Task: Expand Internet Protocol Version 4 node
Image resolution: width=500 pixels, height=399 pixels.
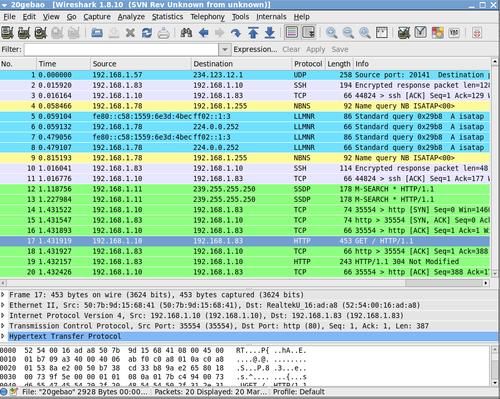Action: [3, 315]
